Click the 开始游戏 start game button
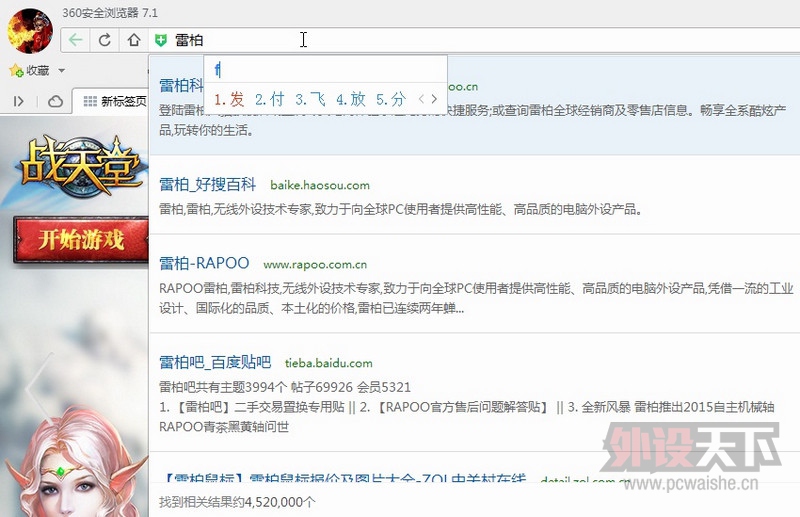Image resolution: width=800 pixels, height=517 pixels. [x=81, y=239]
